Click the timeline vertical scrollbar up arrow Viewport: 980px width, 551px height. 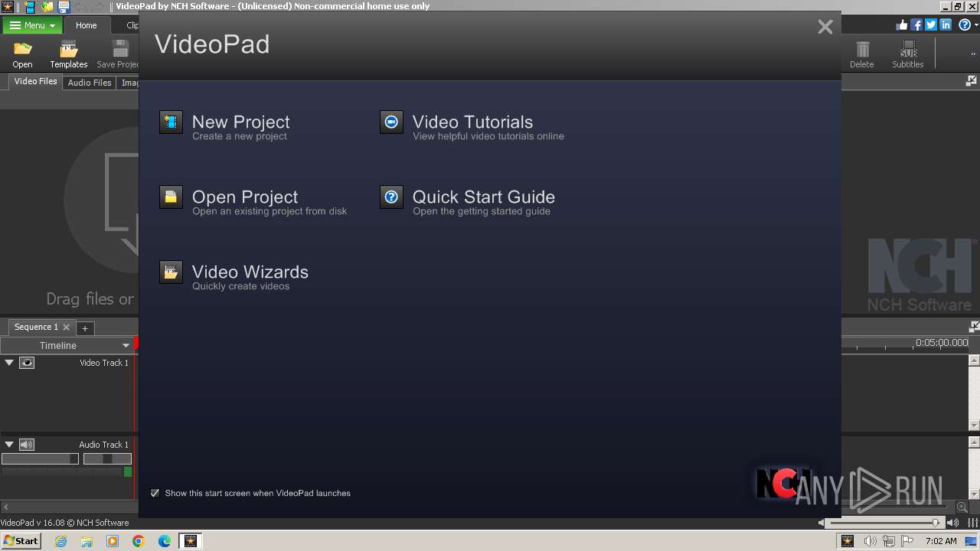pyautogui.click(x=974, y=360)
